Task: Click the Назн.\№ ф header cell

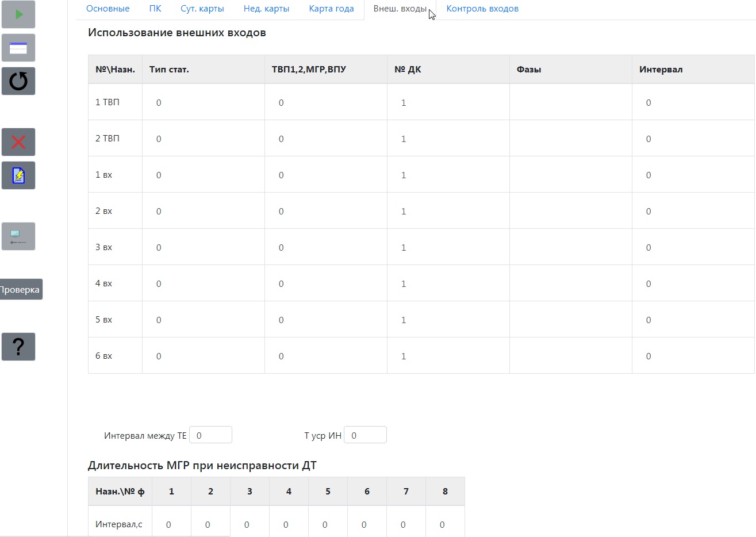Action: (x=120, y=492)
